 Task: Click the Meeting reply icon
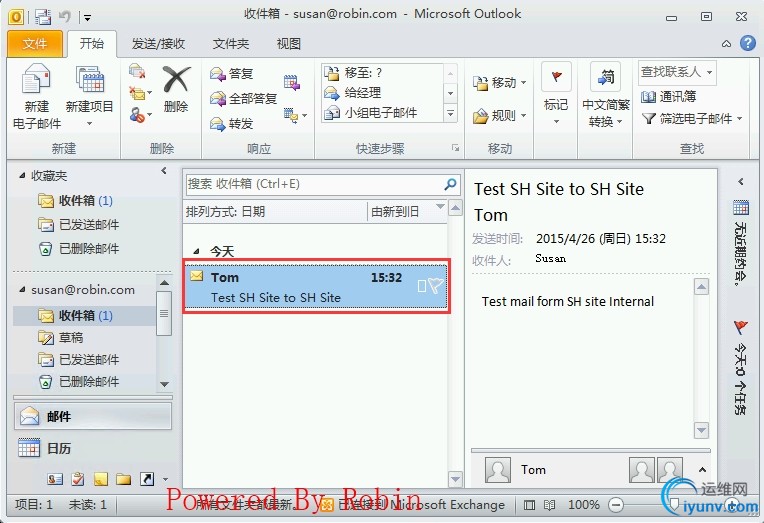click(x=292, y=82)
